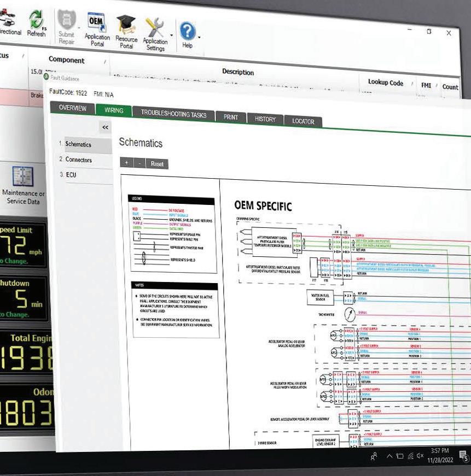The height and width of the screenshot is (476, 471).
Task: Show hidden tray icons chevron
Action: (389, 456)
